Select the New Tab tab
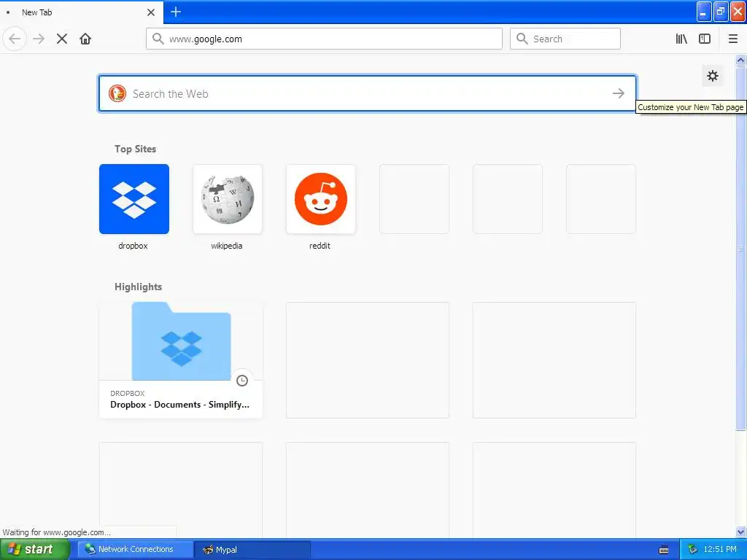The width and height of the screenshot is (747, 560). pyautogui.click(x=82, y=12)
